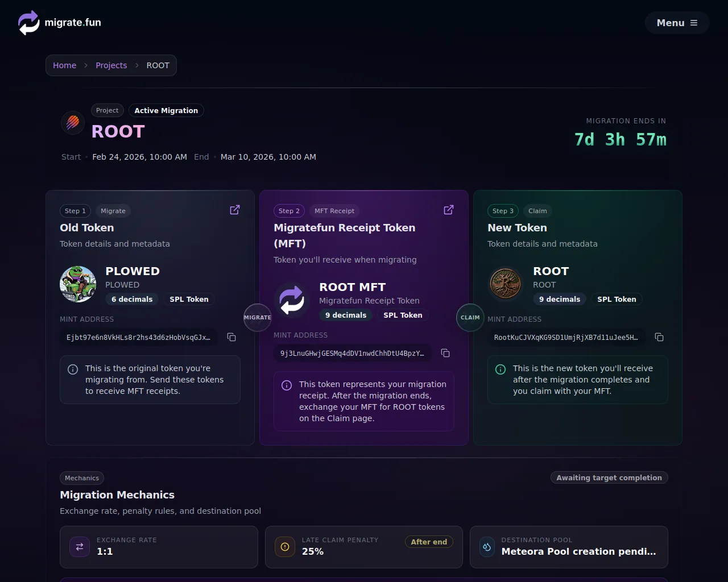Click the Step 1 badge

75,211
